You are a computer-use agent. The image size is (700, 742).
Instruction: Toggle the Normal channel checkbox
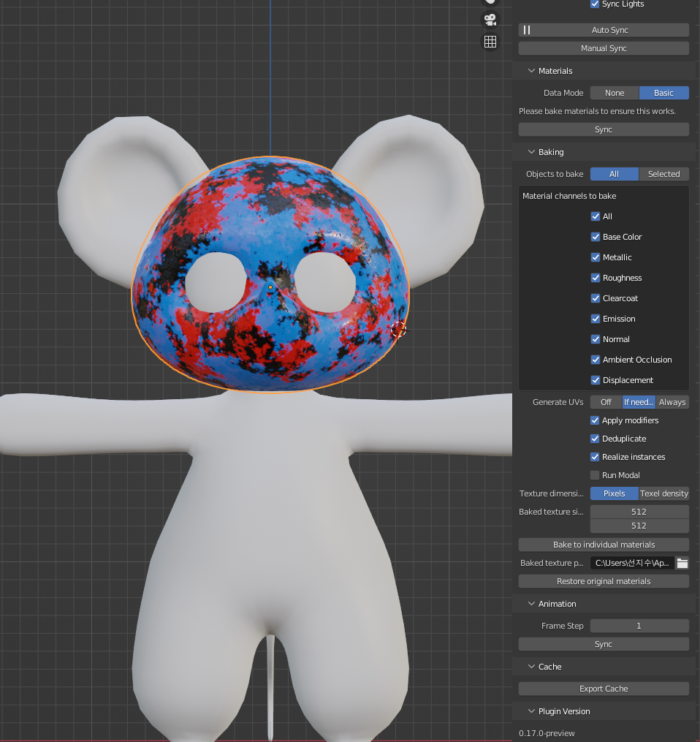tap(596, 338)
